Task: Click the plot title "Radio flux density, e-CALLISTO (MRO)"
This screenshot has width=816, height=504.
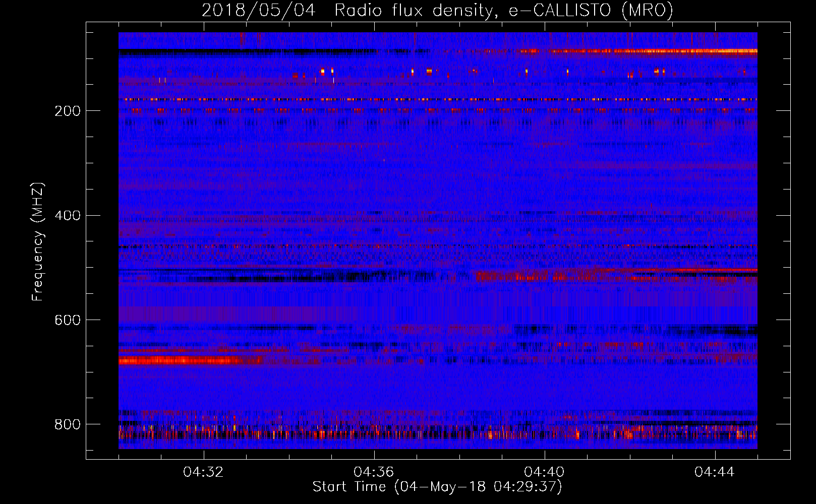Action: pyautogui.click(x=503, y=10)
